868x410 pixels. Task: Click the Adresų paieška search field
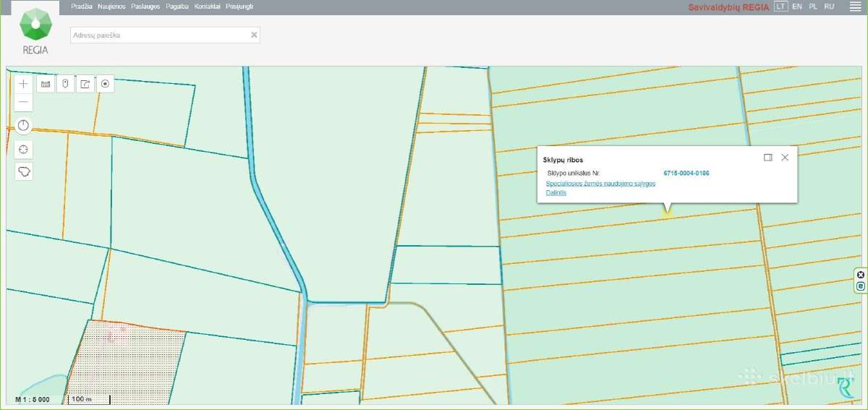pyautogui.click(x=165, y=35)
